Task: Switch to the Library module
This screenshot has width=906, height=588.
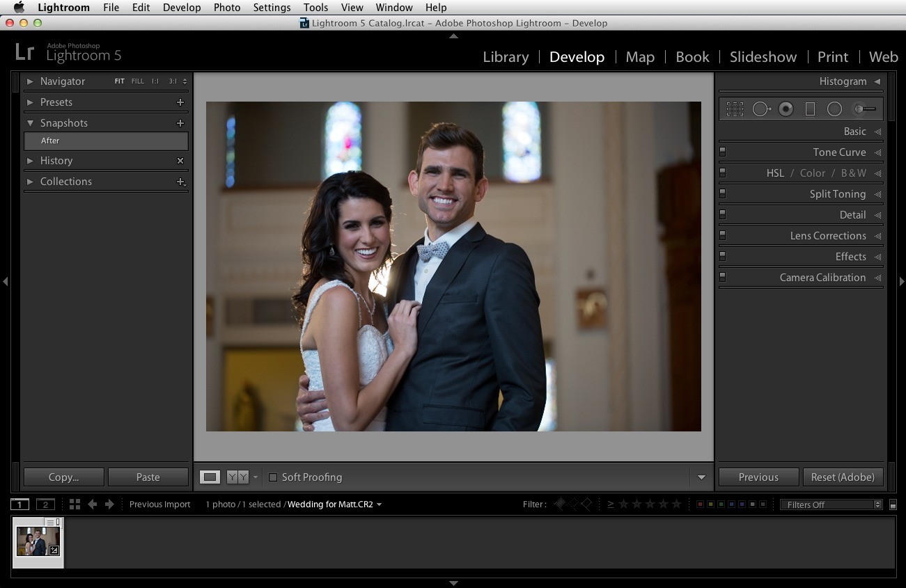Action: pyautogui.click(x=506, y=57)
